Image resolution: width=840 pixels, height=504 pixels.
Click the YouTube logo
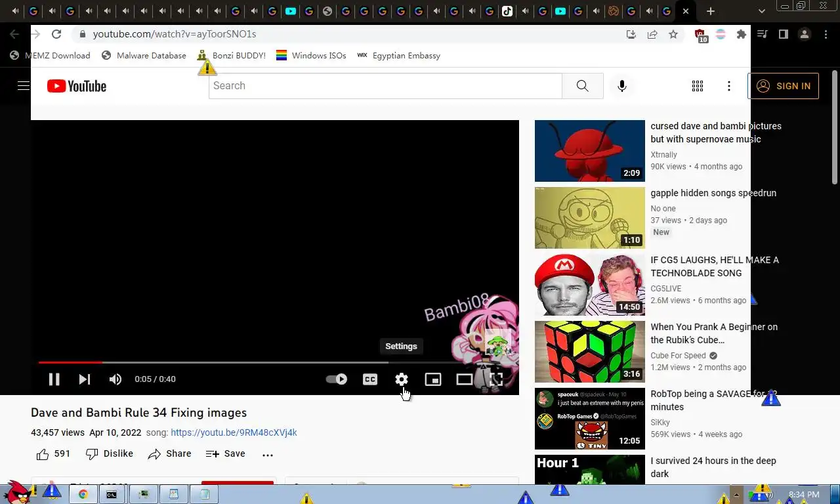[77, 86]
